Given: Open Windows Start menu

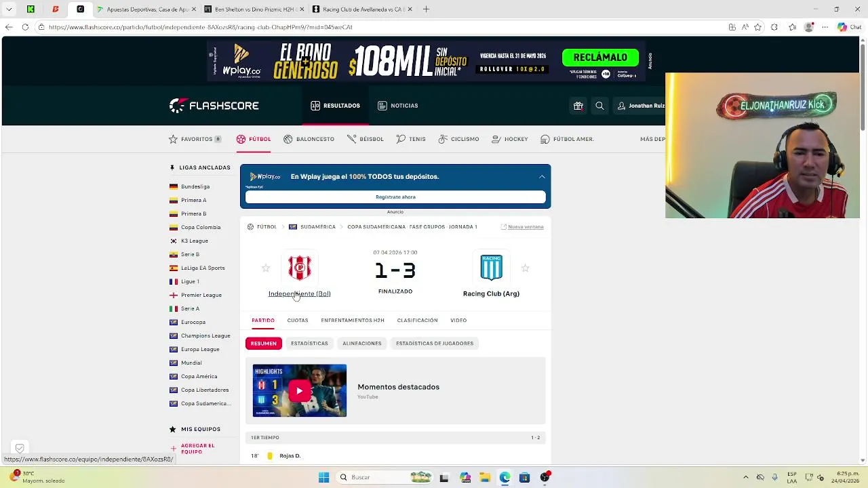Looking at the screenshot, I should click(323, 477).
